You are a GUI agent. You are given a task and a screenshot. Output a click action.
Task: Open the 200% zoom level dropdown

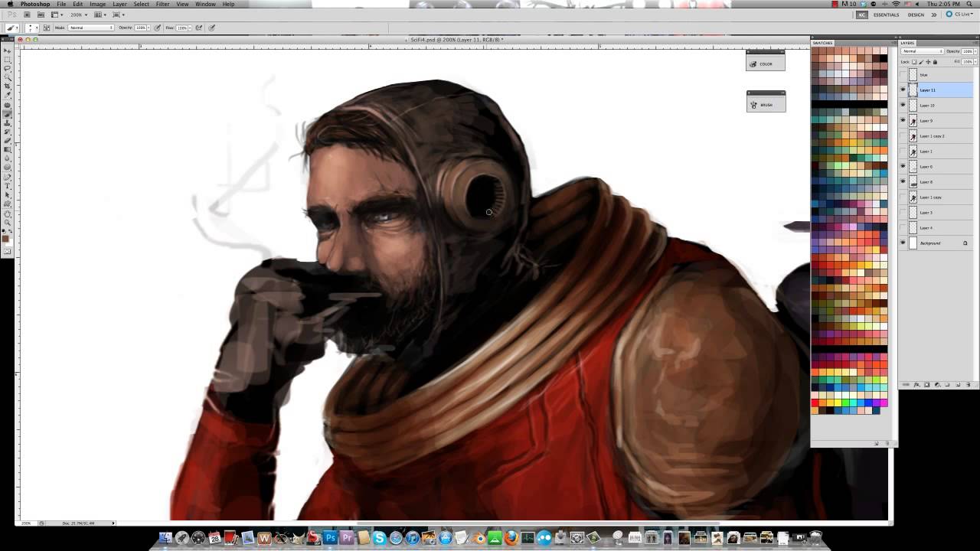coord(78,15)
